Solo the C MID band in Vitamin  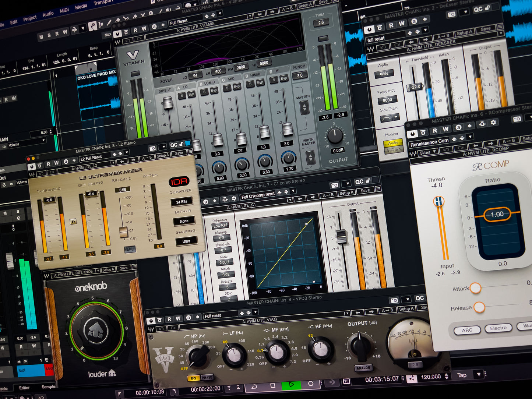pyautogui.click(x=227, y=88)
